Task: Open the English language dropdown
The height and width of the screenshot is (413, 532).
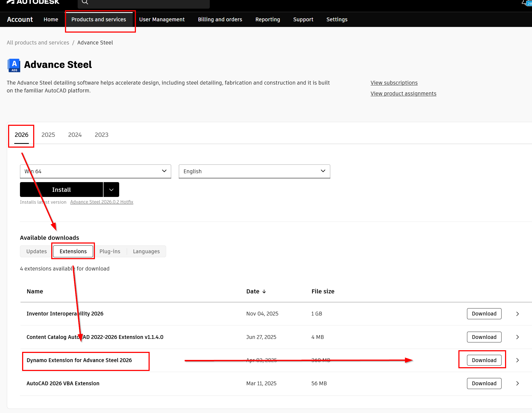Action: point(254,171)
